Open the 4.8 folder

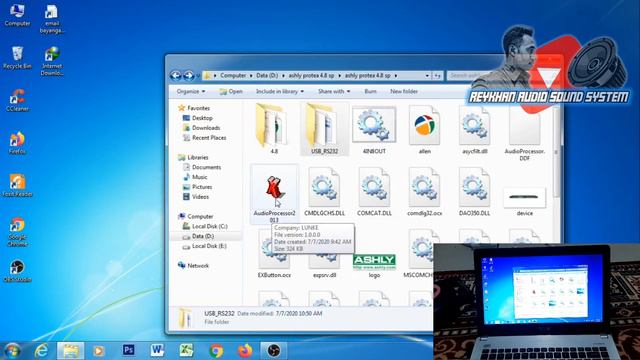coord(273,129)
